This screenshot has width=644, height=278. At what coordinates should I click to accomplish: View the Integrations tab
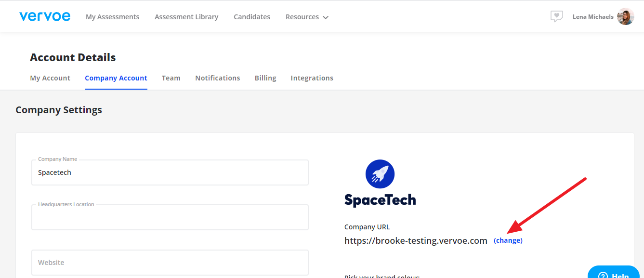point(312,78)
